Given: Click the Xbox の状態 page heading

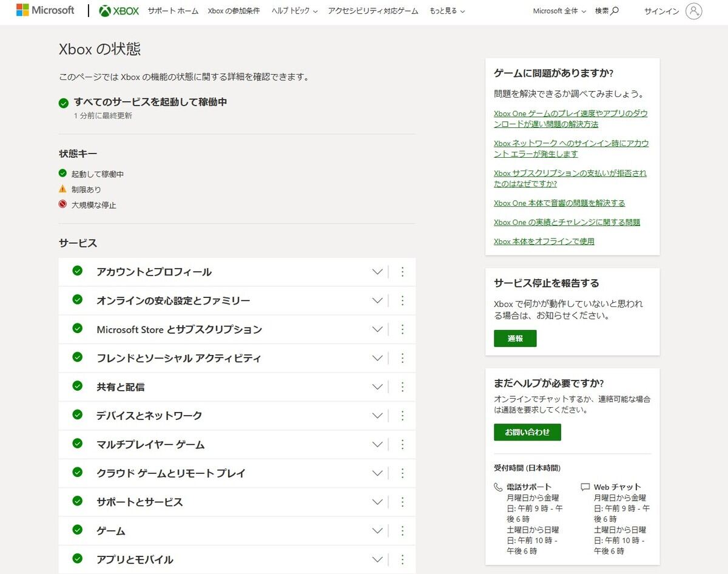Looking at the screenshot, I should click(99, 49).
